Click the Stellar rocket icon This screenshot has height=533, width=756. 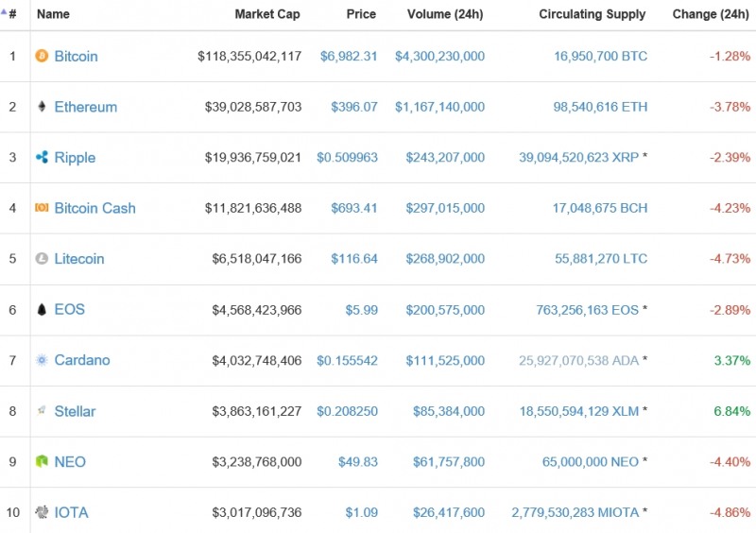[42, 411]
